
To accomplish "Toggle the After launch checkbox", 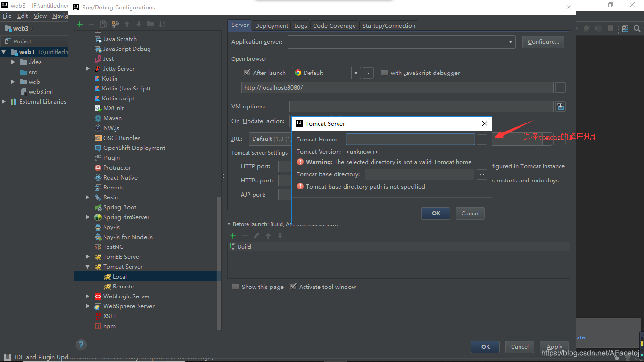I will click(x=247, y=73).
